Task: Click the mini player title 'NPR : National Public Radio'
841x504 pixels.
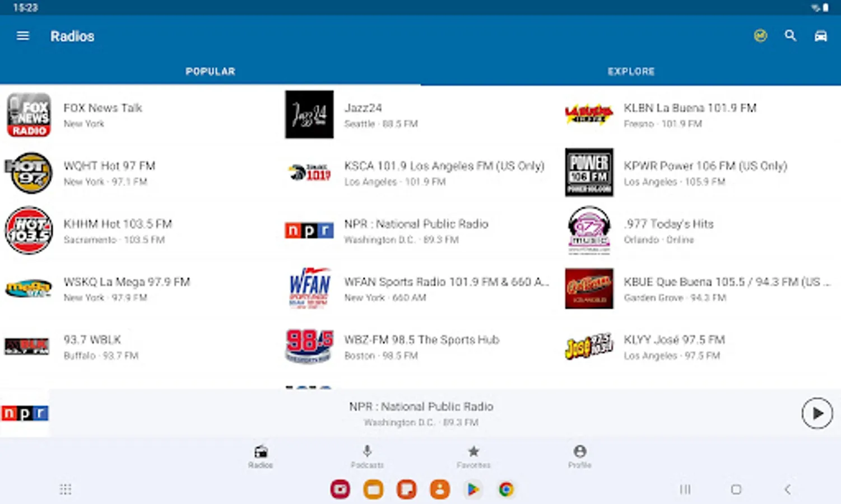Action: [x=421, y=407]
